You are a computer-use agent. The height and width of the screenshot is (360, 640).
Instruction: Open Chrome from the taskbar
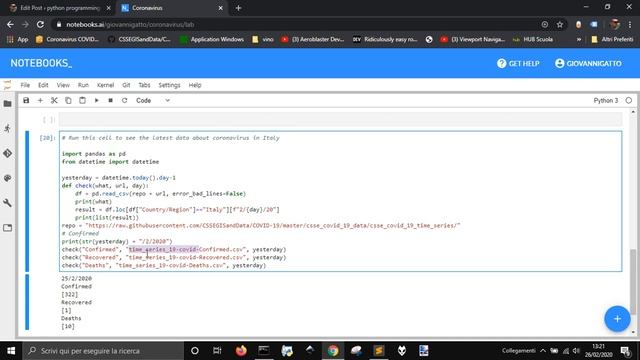[x=333, y=351]
